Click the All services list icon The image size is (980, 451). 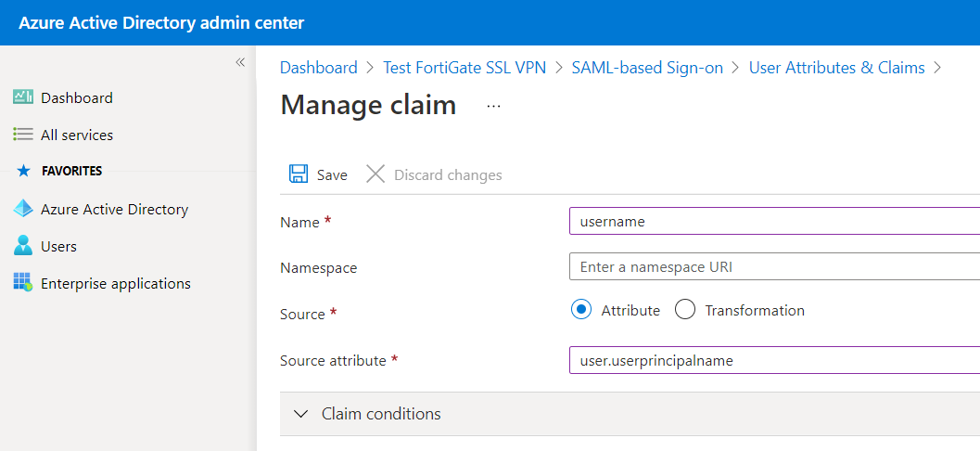coord(23,135)
